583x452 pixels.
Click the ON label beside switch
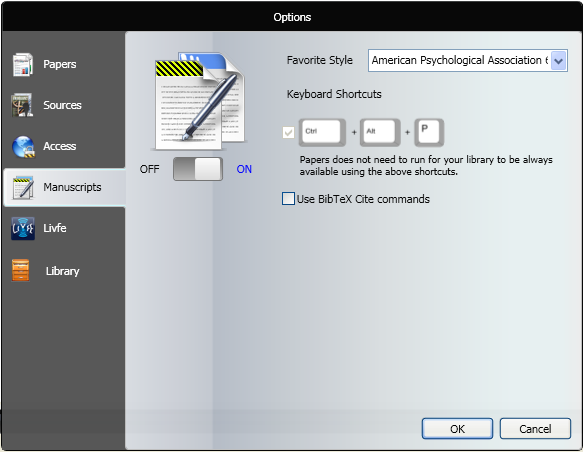244,169
